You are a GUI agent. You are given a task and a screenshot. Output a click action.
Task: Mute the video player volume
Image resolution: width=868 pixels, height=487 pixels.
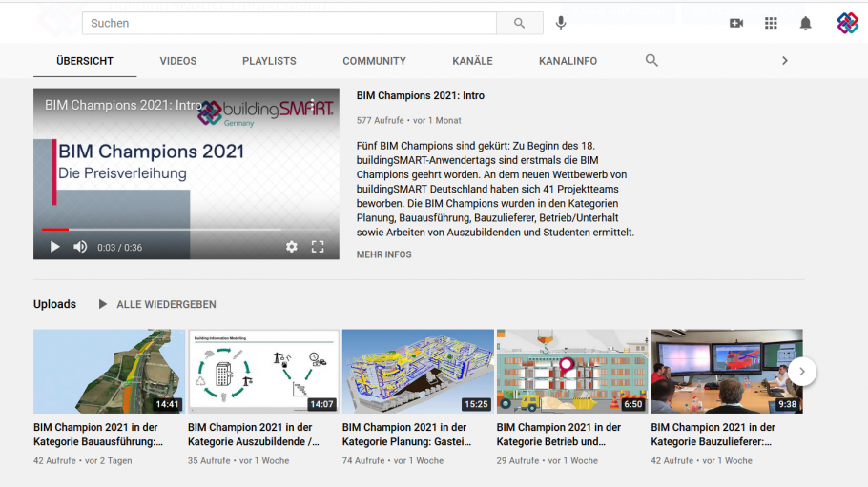[x=80, y=247]
